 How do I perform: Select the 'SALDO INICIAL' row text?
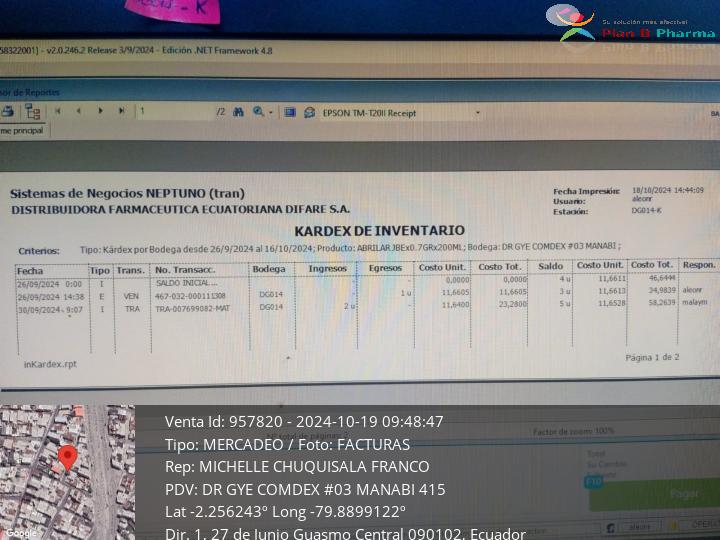point(186,283)
